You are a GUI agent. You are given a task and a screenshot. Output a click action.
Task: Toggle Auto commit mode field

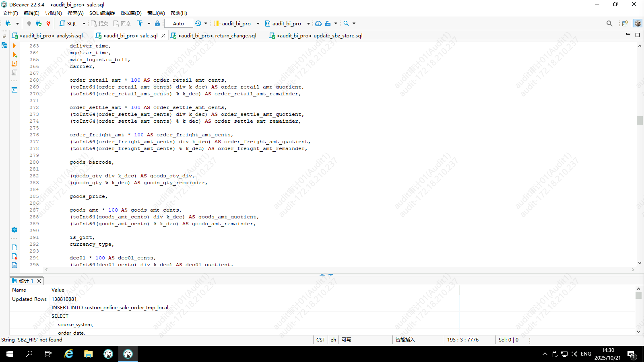click(x=178, y=23)
